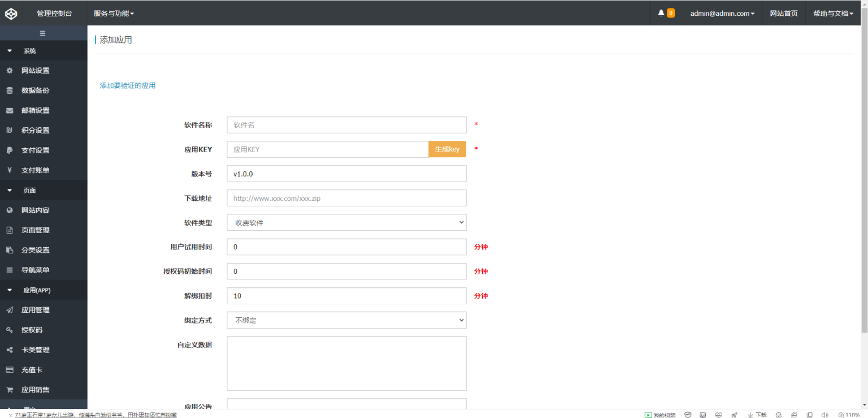Click browser incognito glasses icon in status bar
The width and height of the screenshot is (868, 418).
coord(779,415)
